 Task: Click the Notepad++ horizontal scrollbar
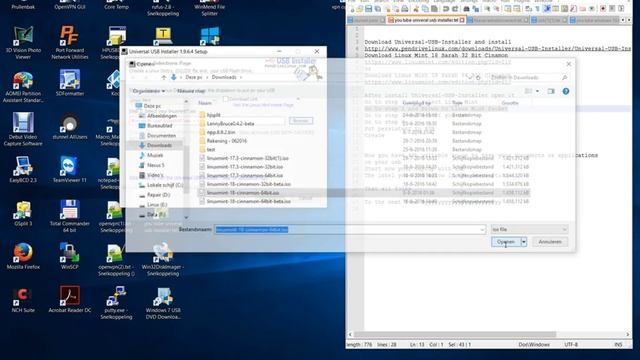click(455, 334)
